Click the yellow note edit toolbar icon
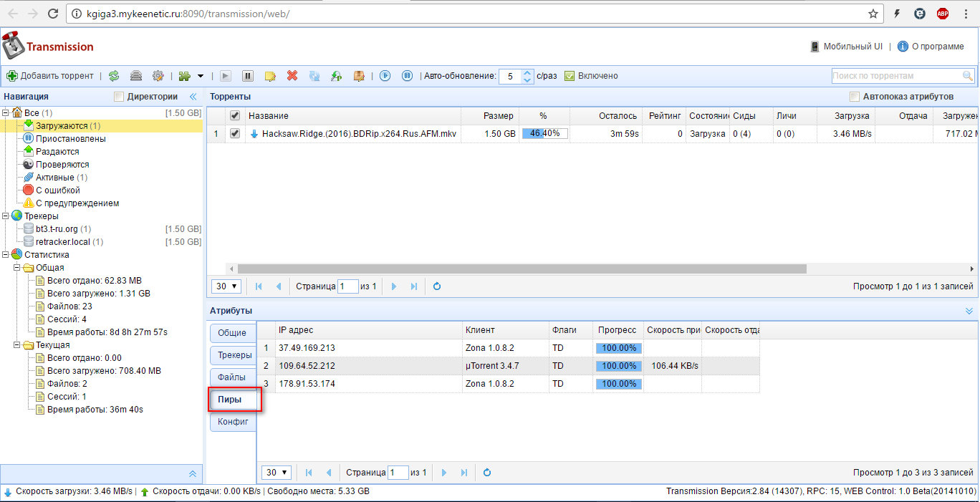Image resolution: width=980 pixels, height=502 pixels. click(x=270, y=76)
